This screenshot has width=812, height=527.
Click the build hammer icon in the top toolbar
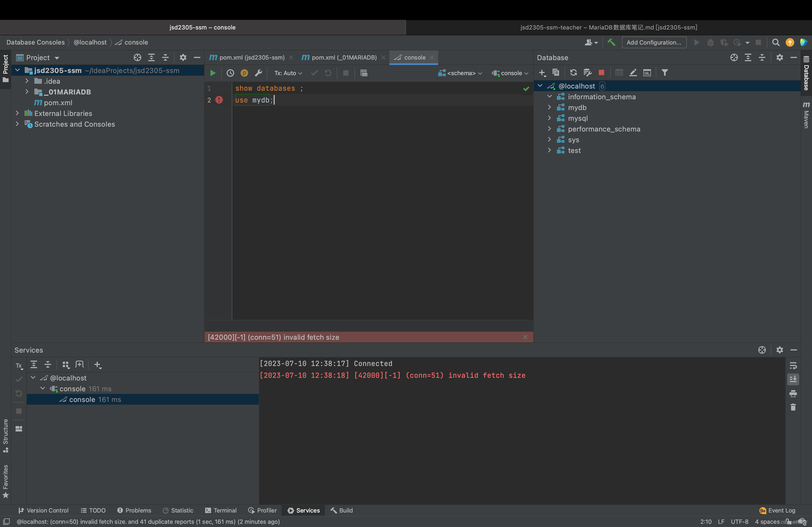611,42
